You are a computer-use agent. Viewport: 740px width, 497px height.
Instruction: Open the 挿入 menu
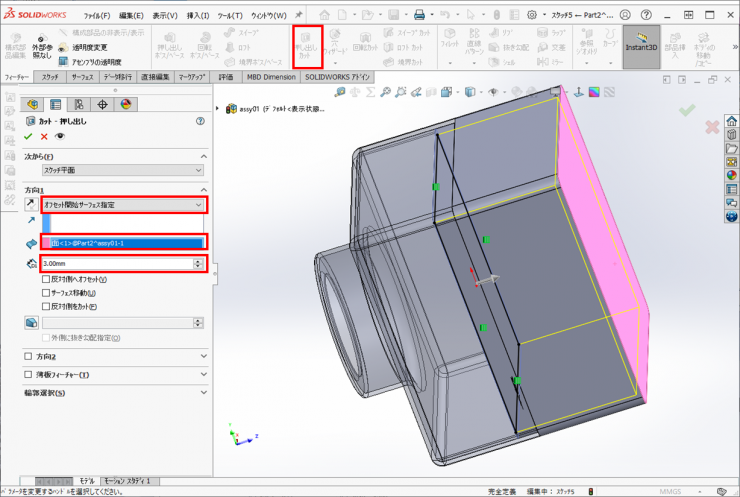(x=198, y=16)
